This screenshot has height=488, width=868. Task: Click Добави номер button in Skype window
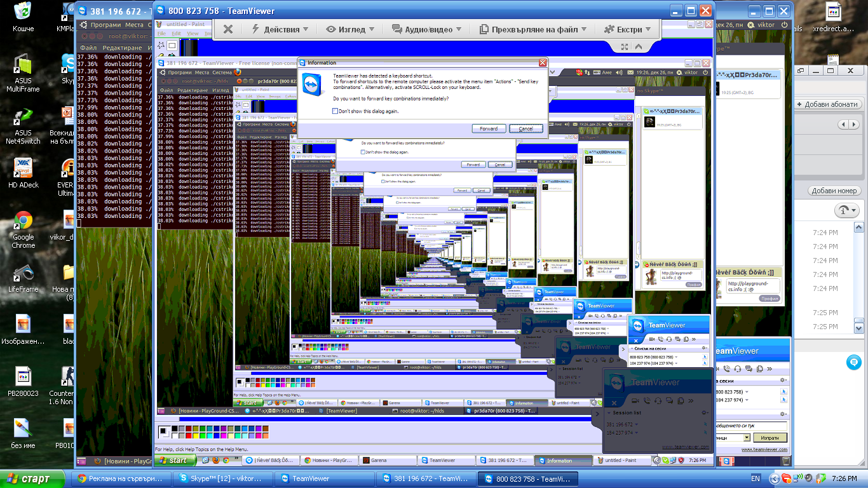[834, 191]
